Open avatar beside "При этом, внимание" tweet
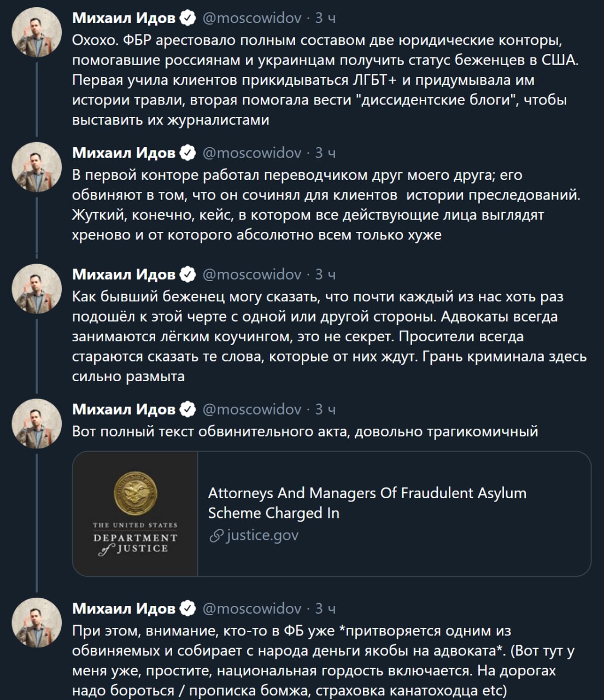 click(37, 622)
